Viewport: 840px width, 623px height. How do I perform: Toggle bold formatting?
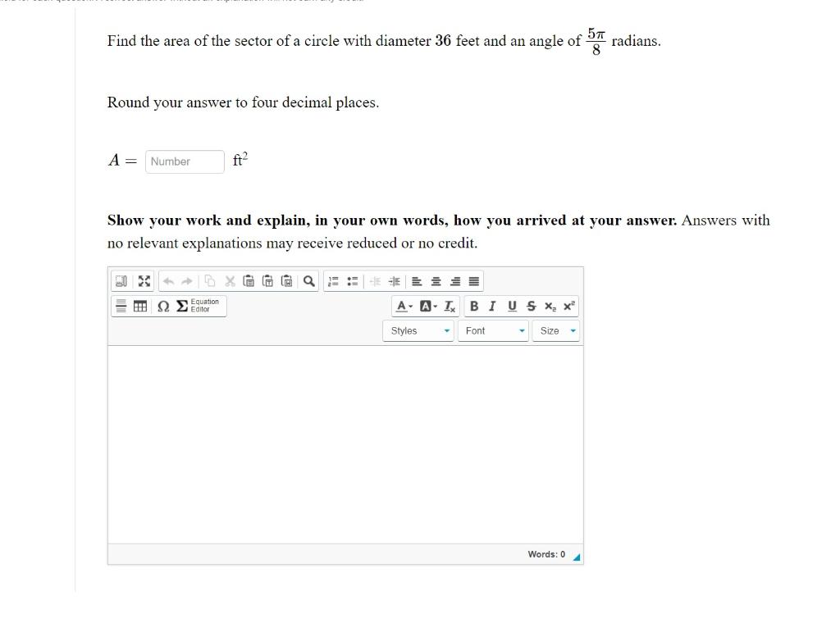click(473, 306)
